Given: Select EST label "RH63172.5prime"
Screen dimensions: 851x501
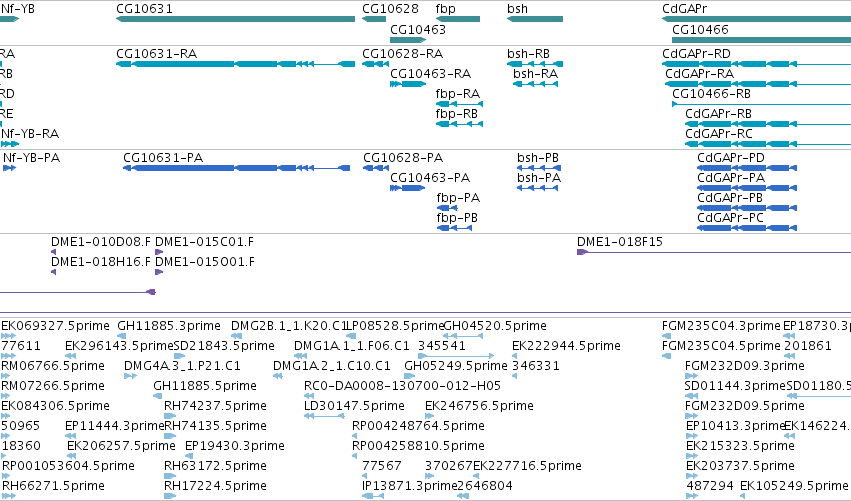Looking at the screenshot, I should [215, 466].
